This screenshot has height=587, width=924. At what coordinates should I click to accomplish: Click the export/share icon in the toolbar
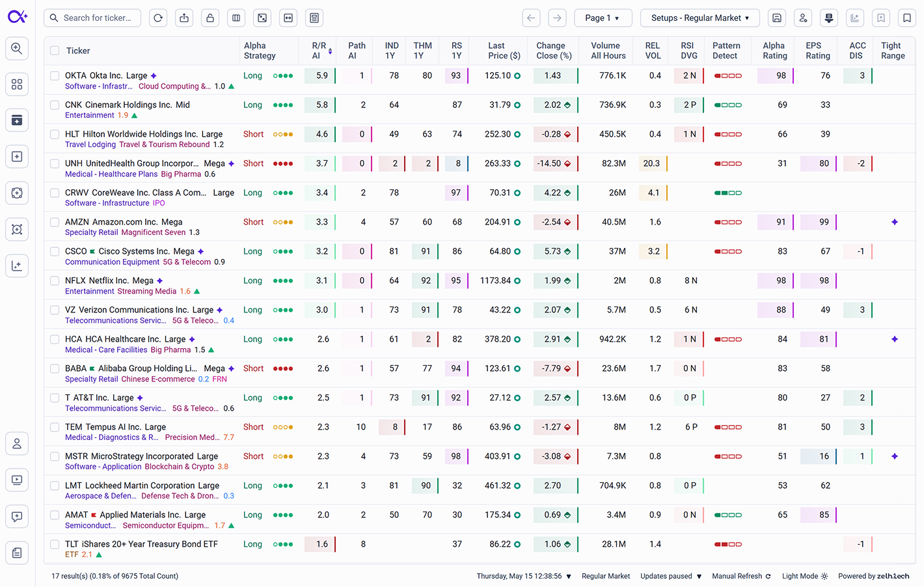tap(184, 18)
